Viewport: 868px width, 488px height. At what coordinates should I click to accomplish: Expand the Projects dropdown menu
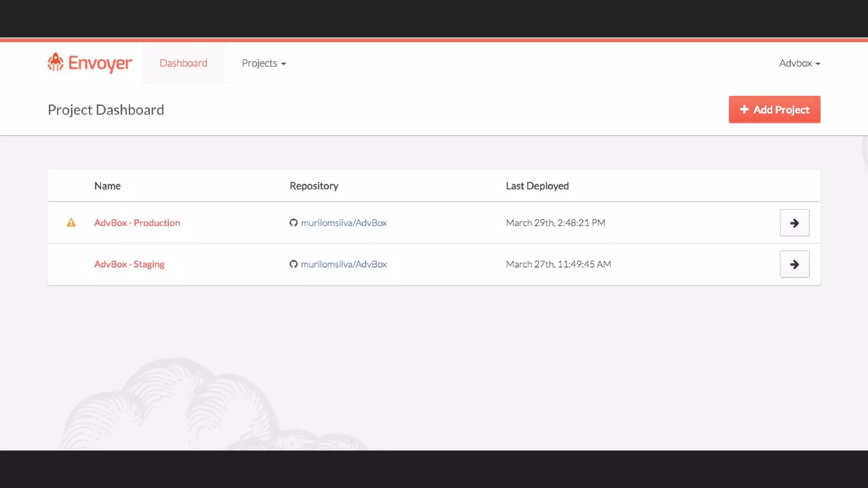click(263, 63)
